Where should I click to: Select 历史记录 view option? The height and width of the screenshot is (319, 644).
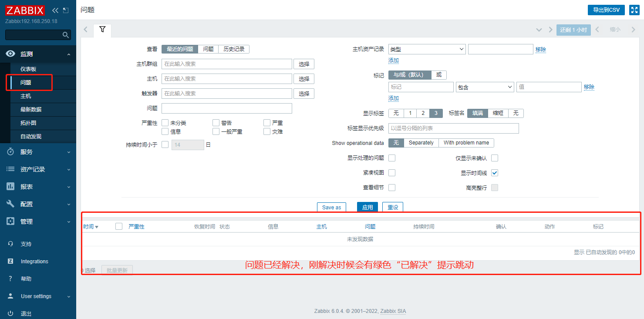[234, 49]
